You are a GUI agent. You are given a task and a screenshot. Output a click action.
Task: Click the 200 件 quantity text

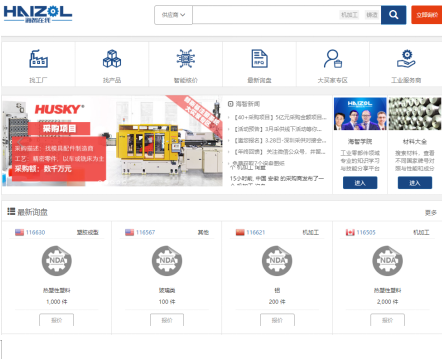click(x=277, y=302)
